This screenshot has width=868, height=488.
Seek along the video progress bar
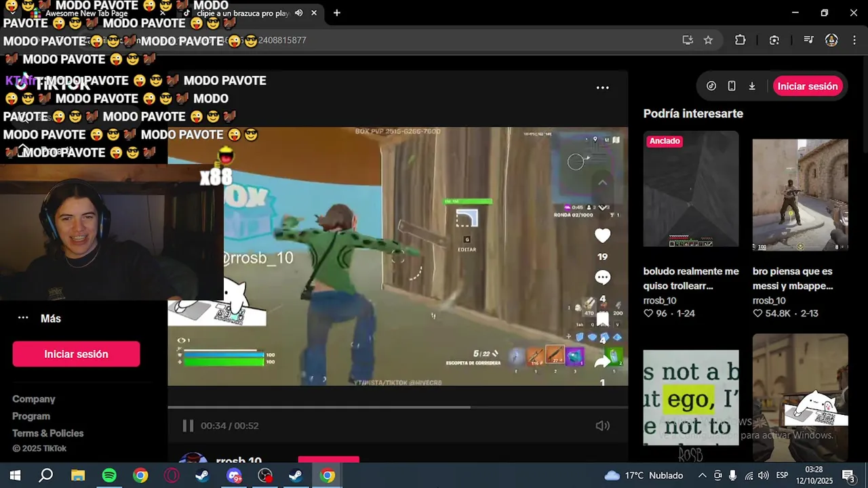(397, 407)
